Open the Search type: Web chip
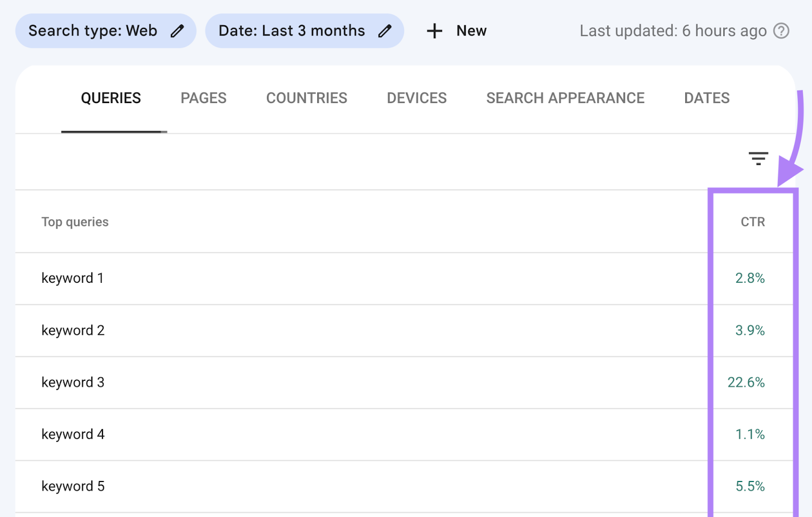 click(92, 30)
